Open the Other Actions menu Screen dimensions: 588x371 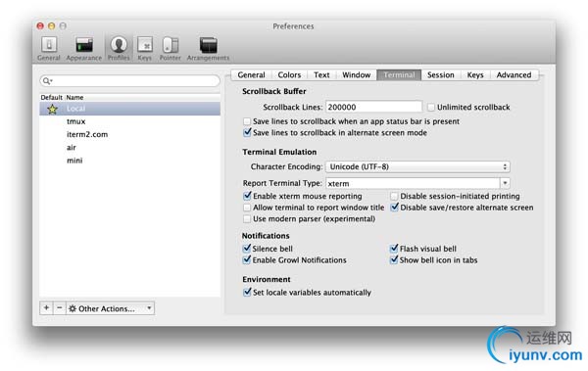coord(110,308)
